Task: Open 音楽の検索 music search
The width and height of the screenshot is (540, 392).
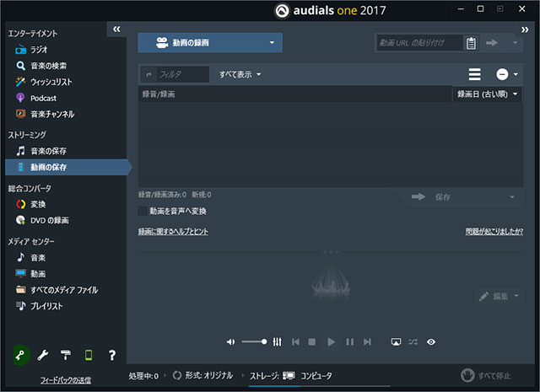Action: 41,66
